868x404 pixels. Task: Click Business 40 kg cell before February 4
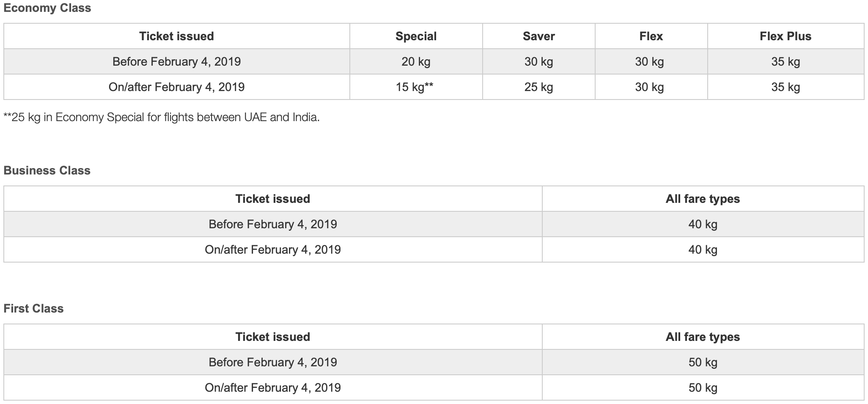coord(703,224)
